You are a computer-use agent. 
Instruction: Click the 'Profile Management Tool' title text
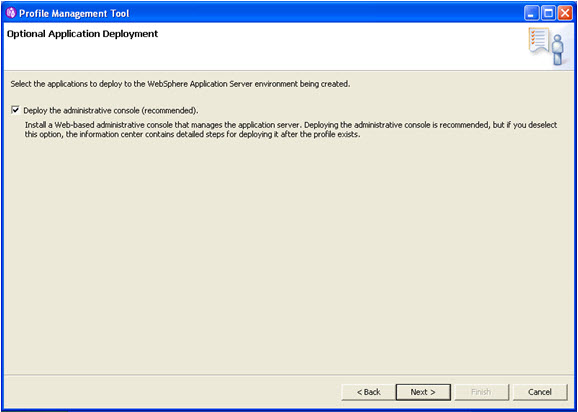74,14
